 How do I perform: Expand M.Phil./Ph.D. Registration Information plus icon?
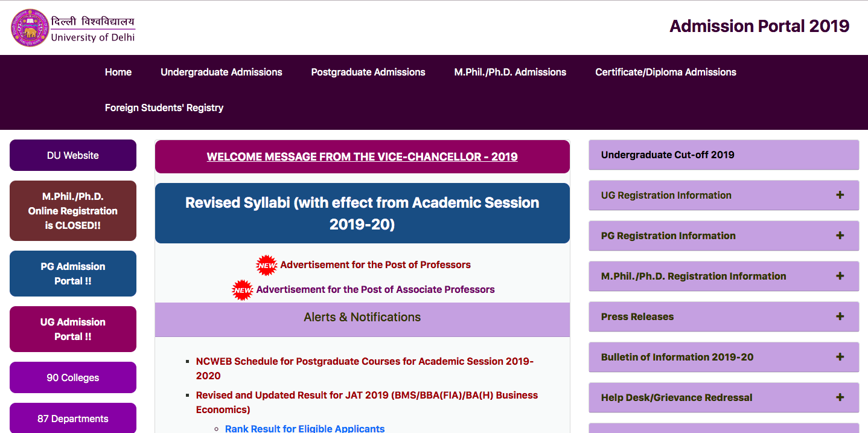(x=840, y=276)
